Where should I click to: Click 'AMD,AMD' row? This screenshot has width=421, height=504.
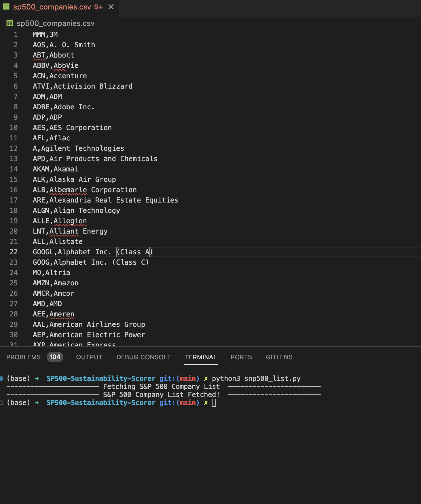point(47,304)
